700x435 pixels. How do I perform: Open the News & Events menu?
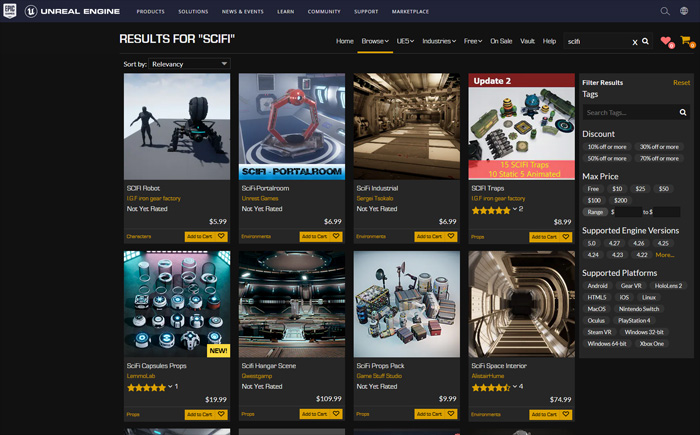(x=242, y=12)
